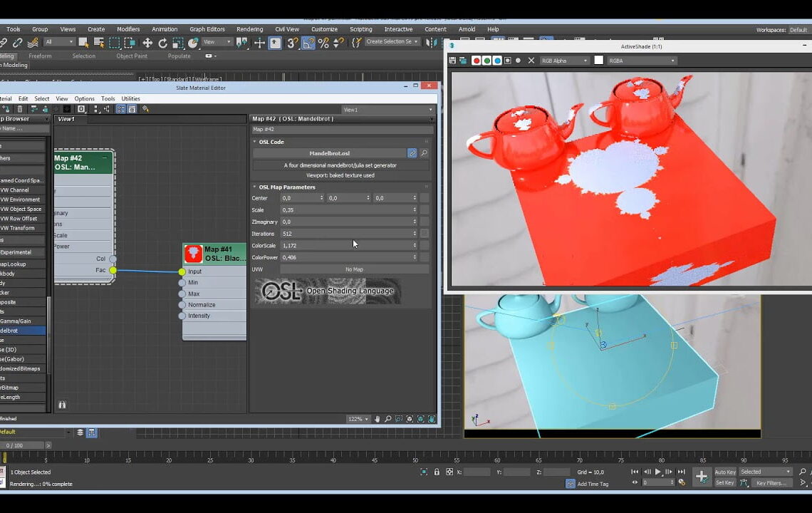
Task: Select the green channel icon in ActiveShade toolbar
Action: coord(488,60)
